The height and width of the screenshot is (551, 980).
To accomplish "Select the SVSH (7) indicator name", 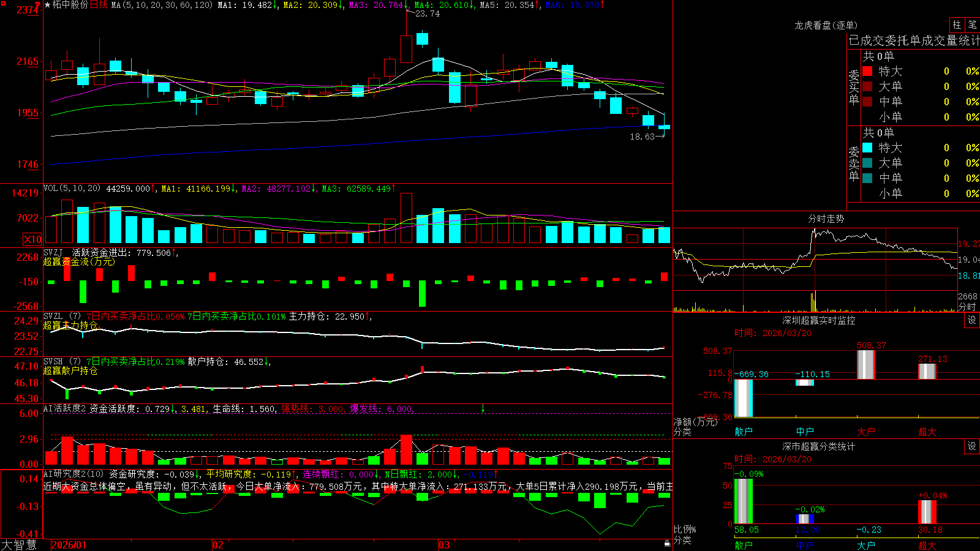I will coord(62,362).
